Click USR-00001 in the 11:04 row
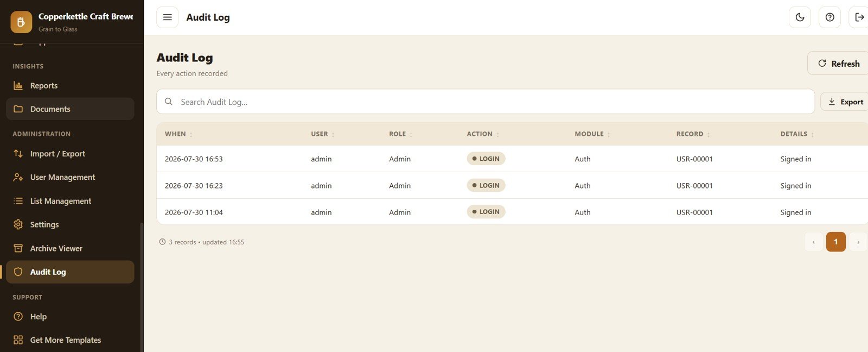The height and width of the screenshot is (352, 868). 694,212
